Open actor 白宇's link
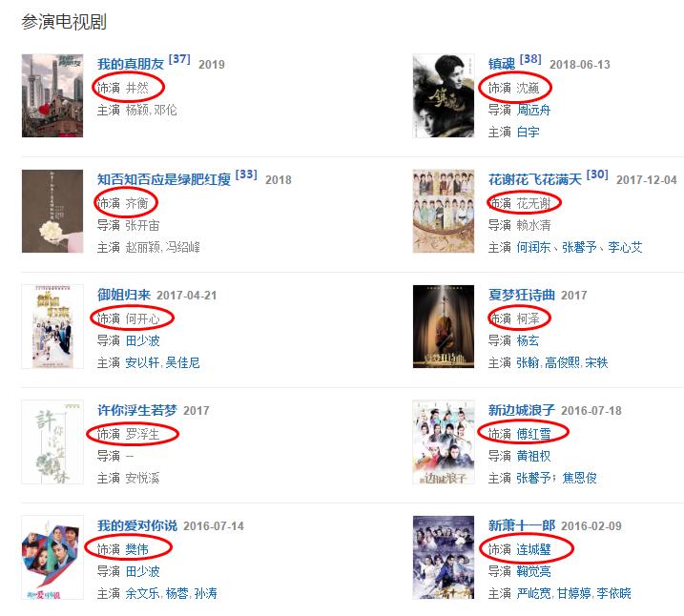Screen dimensions: 684x616 click(x=528, y=133)
